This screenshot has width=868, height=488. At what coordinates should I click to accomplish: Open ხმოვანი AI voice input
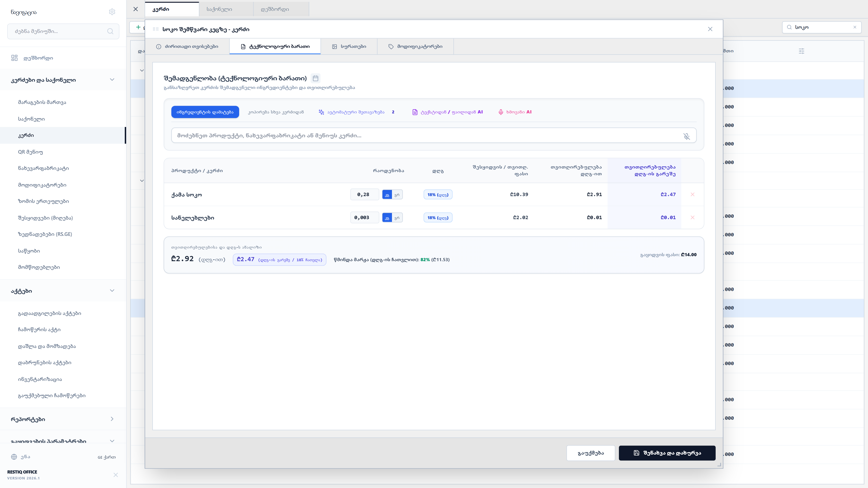point(515,112)
